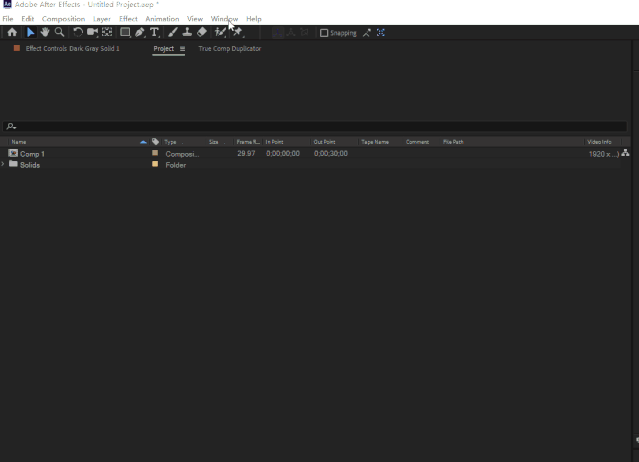Choose the Eraser tool
639x462 pixels.
[x=202, y=32]
